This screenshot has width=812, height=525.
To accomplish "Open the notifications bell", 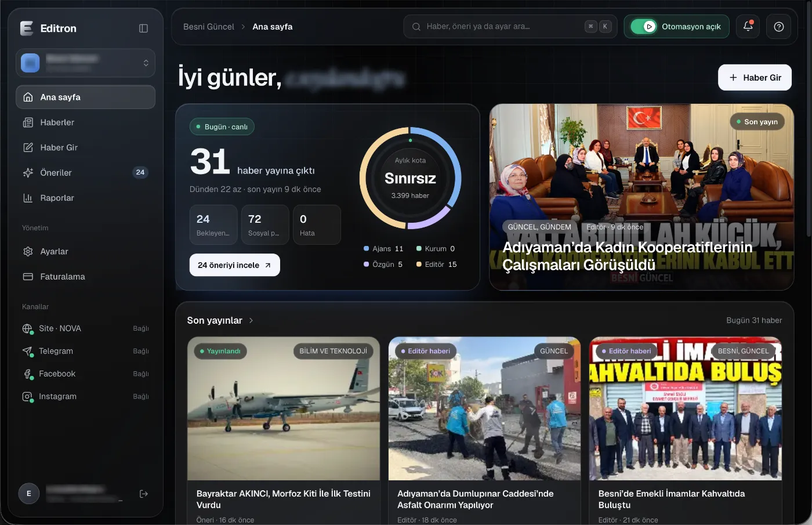I will tap(748, 27).
